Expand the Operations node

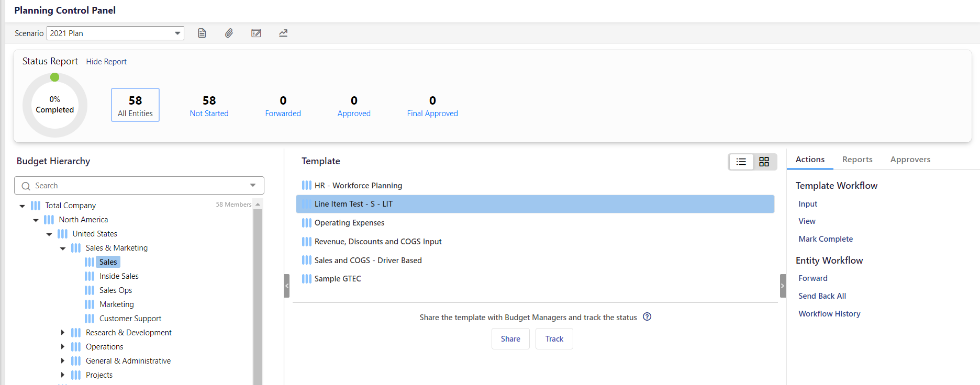coord(63,347)
